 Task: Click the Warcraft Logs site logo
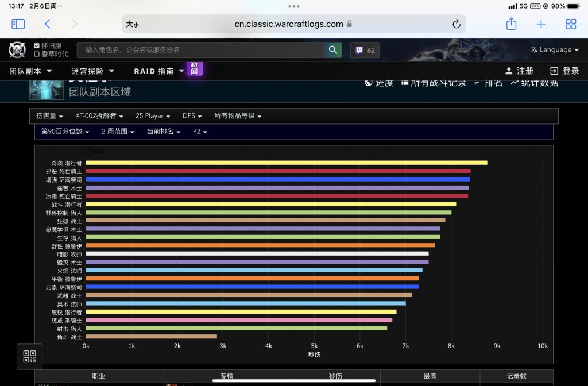coord(17,50)
